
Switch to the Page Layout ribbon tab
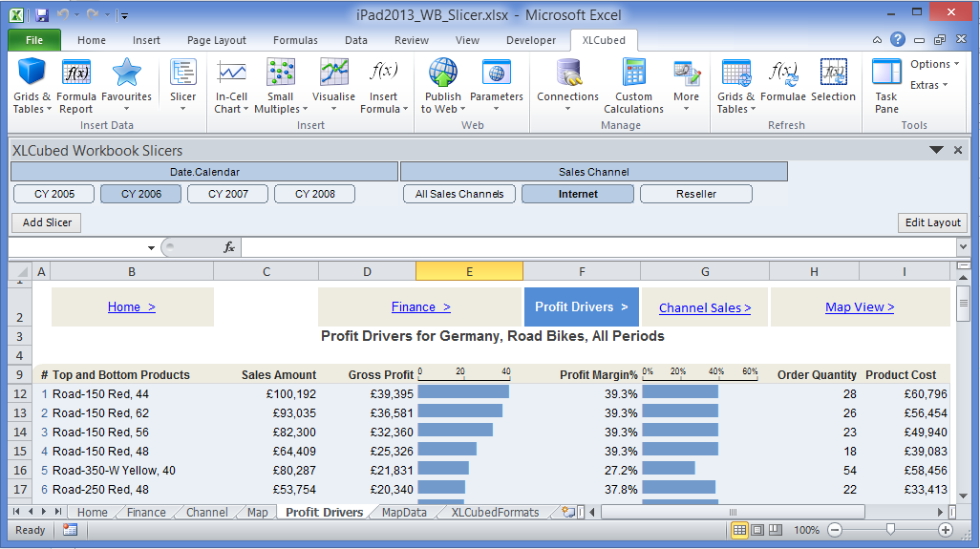[x=216, y=40]
